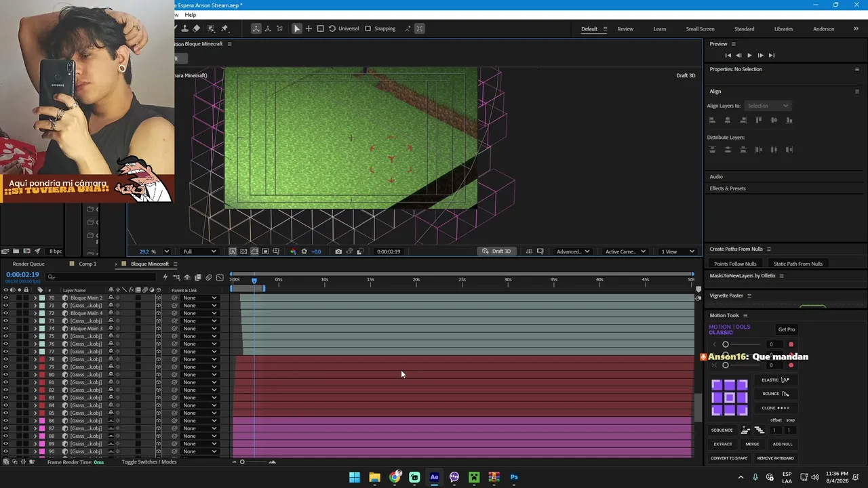The height and width of the screenshot is (488, 868).
Task: Click the EXTRACT button
Action: click(723, 444)
